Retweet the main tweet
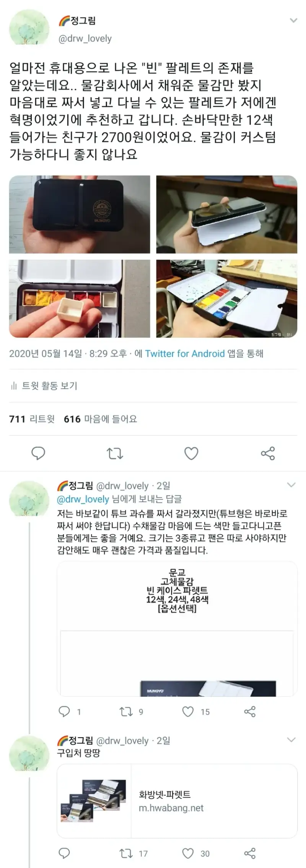The image size is (306, 868). click(115, 454)
